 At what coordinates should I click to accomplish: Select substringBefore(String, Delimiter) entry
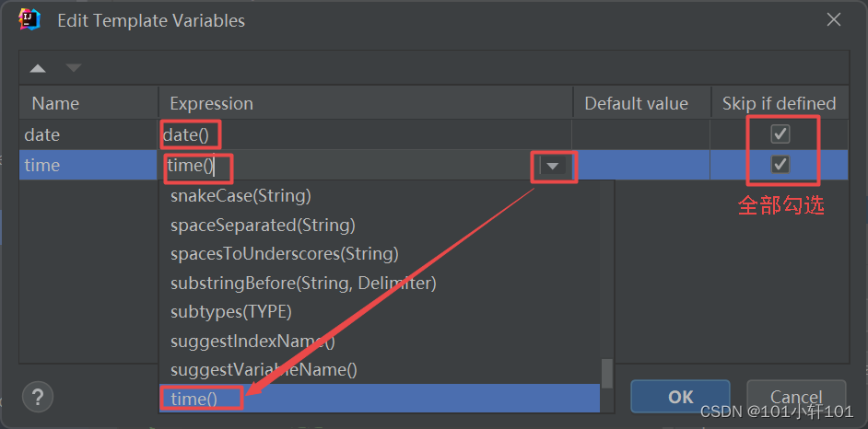303,283
